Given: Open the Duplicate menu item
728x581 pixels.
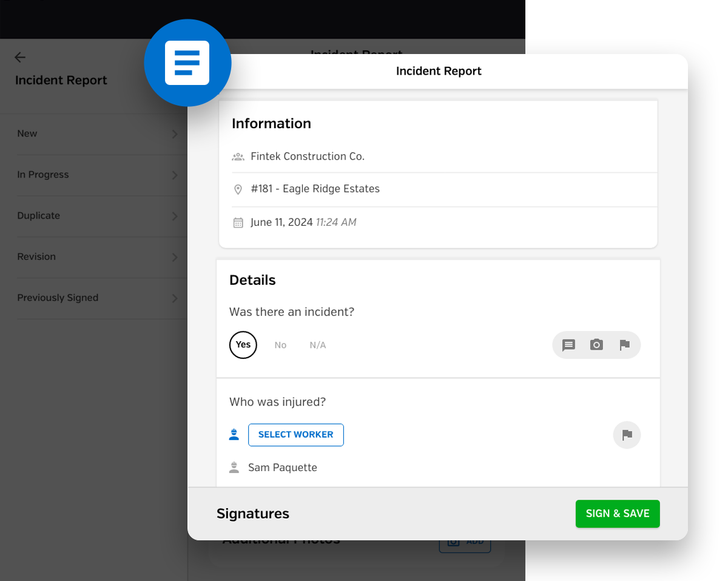Looking at the screenshot, I should [39, 216].
